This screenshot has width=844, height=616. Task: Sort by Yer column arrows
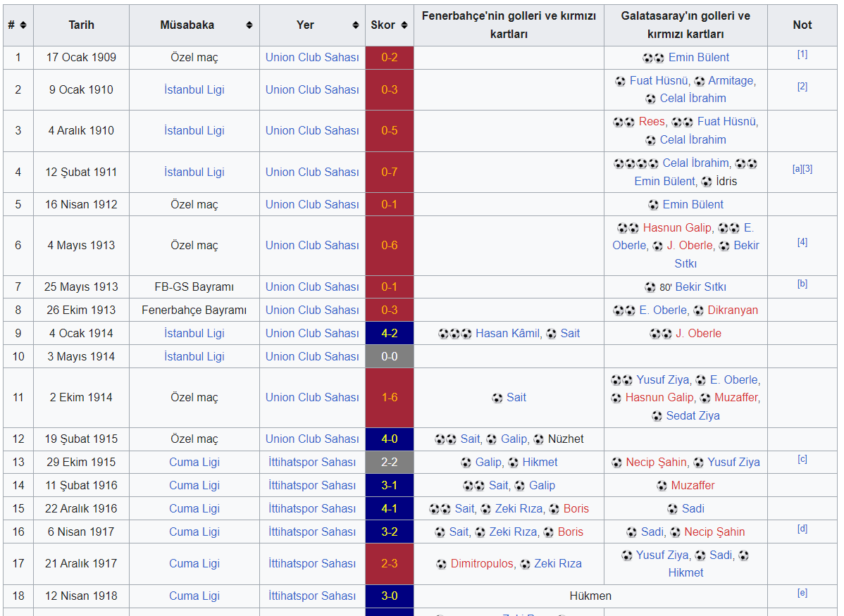356,25
